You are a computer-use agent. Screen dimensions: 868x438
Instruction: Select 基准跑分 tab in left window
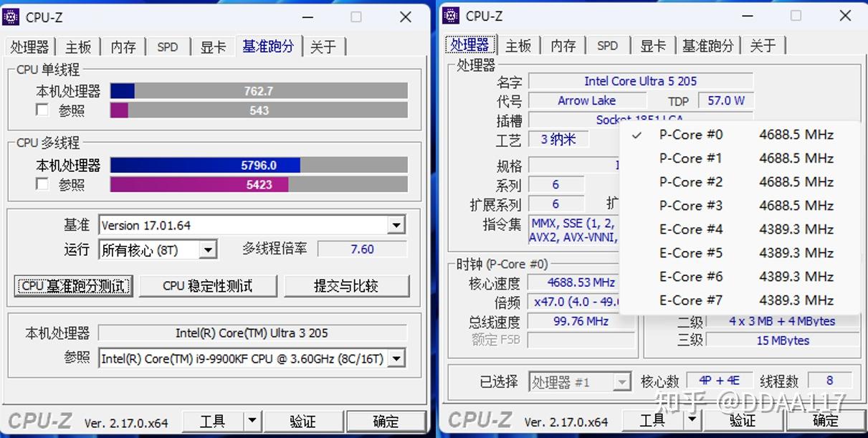[x=268, y=46]
